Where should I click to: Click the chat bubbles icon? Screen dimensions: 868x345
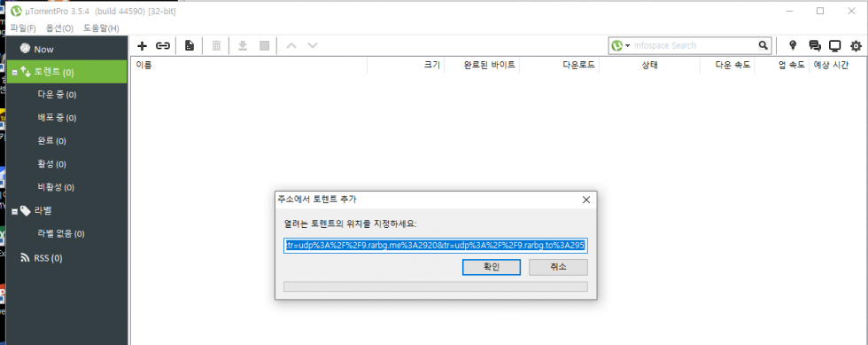pyautogui.click(x=814, y=45)
